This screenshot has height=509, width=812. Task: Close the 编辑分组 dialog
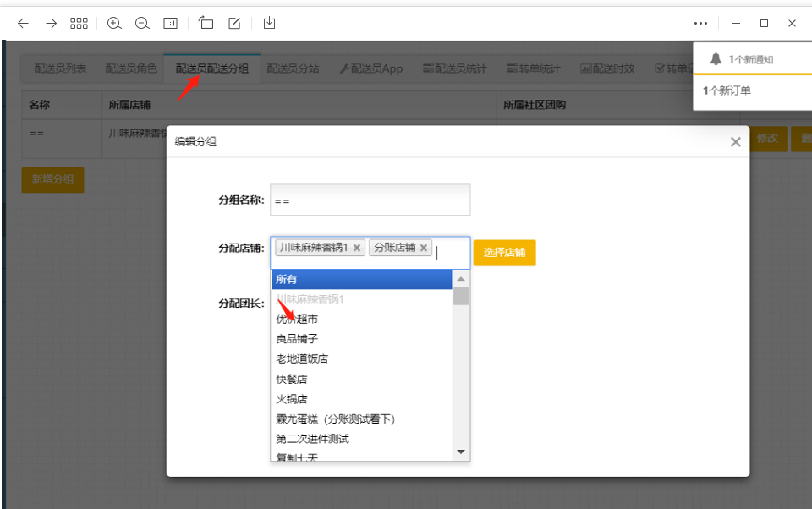click(x=735, y=142)
